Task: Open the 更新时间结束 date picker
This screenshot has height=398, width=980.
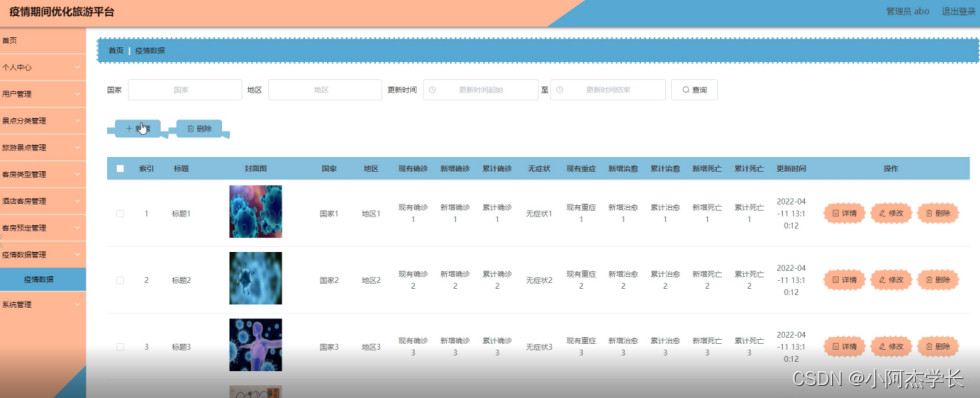Action: coord(608,90)
